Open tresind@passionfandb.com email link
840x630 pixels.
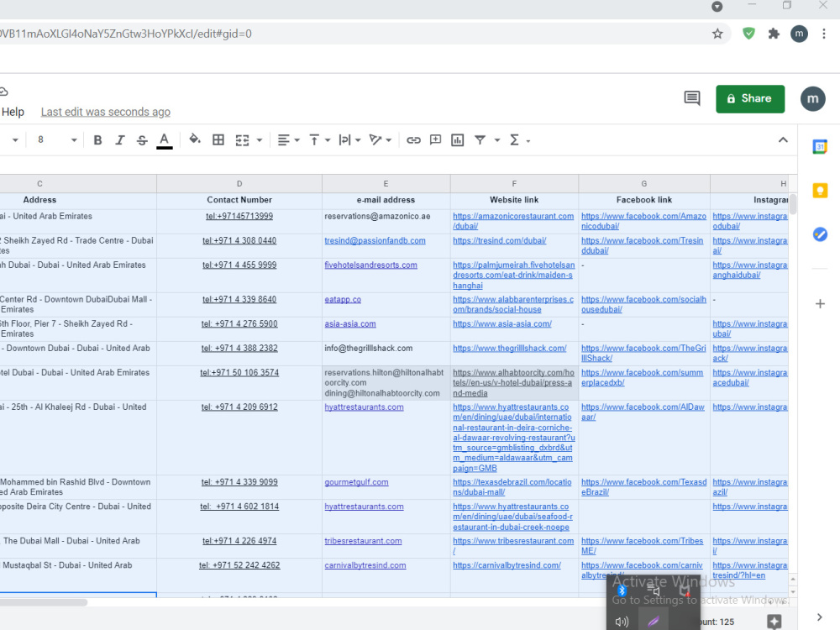375,240
